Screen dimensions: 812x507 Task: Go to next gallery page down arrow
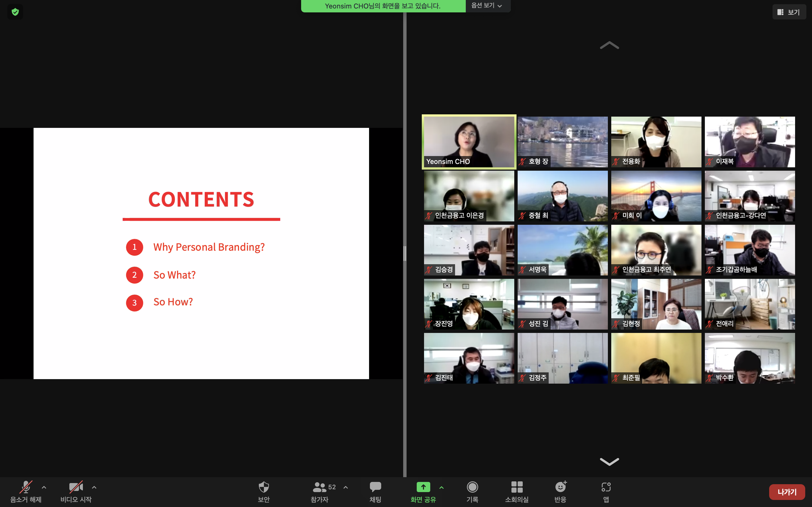(609, 462)
